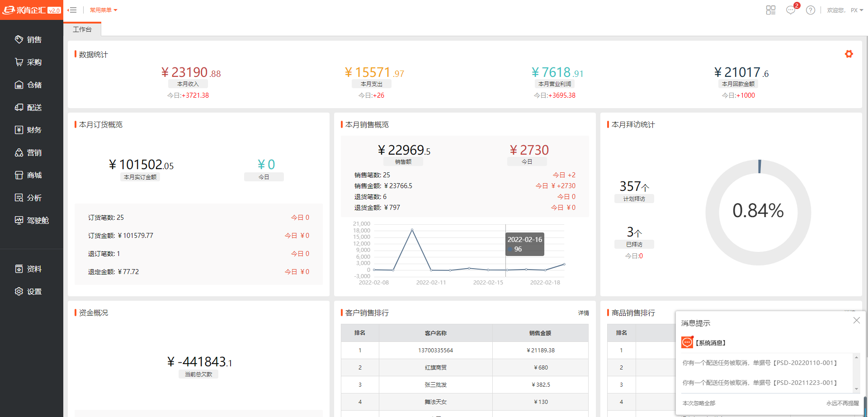Expand the 常用菜单 dropdown

coord(103,10)
